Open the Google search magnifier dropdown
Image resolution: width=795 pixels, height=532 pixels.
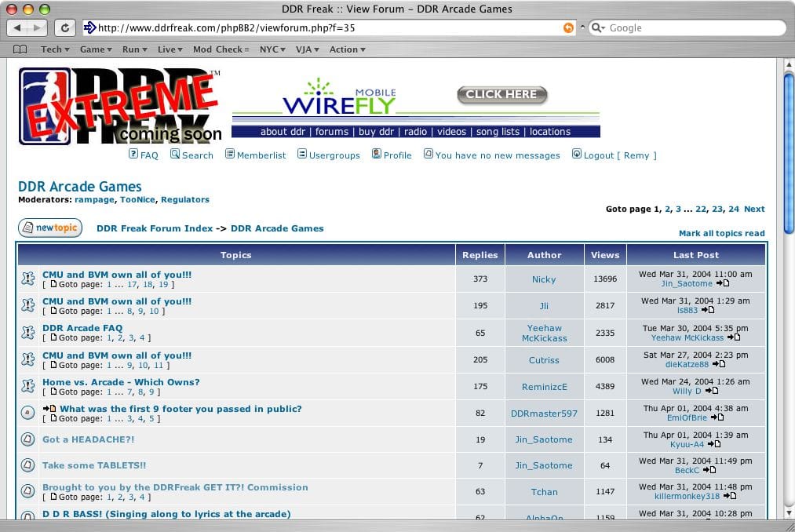tap(598, 27)
